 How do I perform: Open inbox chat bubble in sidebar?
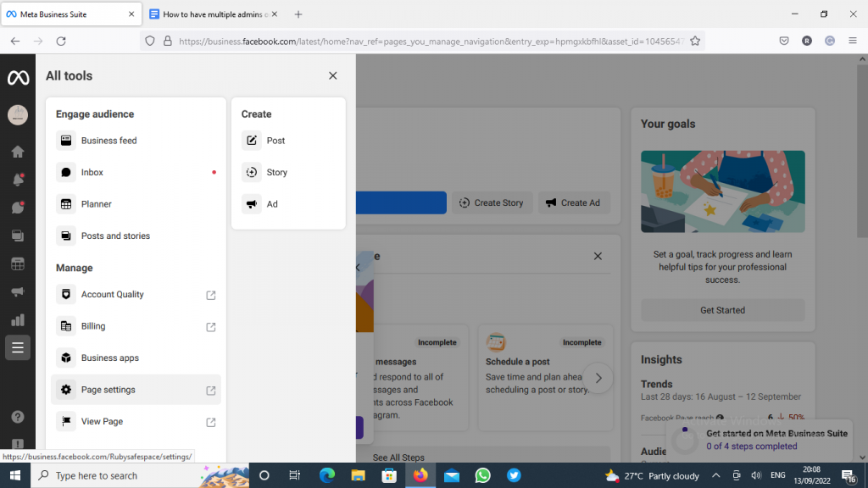[x=18, y=208]
